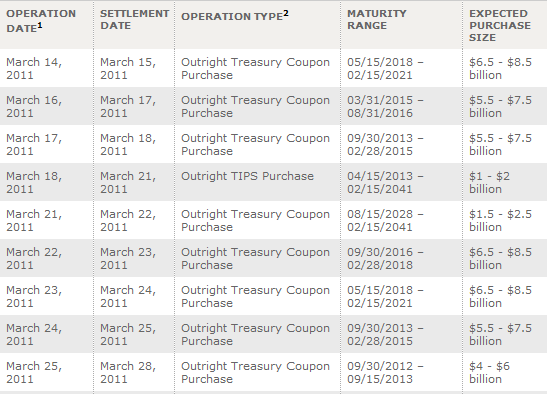Click the Settlement Date column header
Screen dimensions: 547x394
coord(135,20)
